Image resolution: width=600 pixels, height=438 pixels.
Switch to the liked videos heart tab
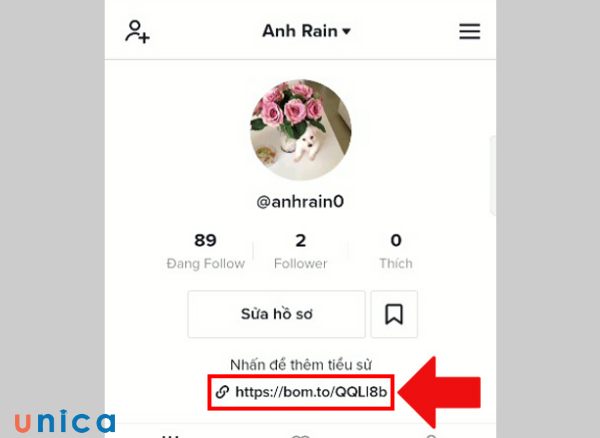pos(300,436)
